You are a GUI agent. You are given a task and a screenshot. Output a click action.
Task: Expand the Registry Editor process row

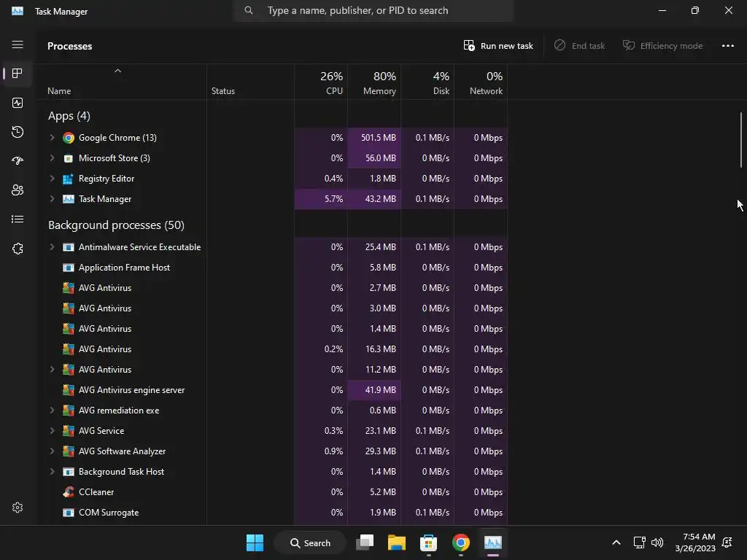[x=52, y=179]
